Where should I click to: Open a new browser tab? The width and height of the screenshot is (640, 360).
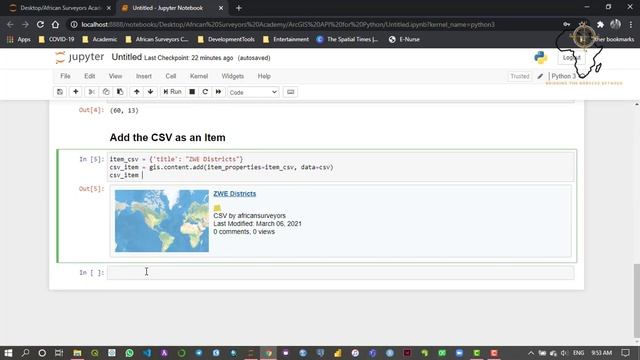coord(239,8)
